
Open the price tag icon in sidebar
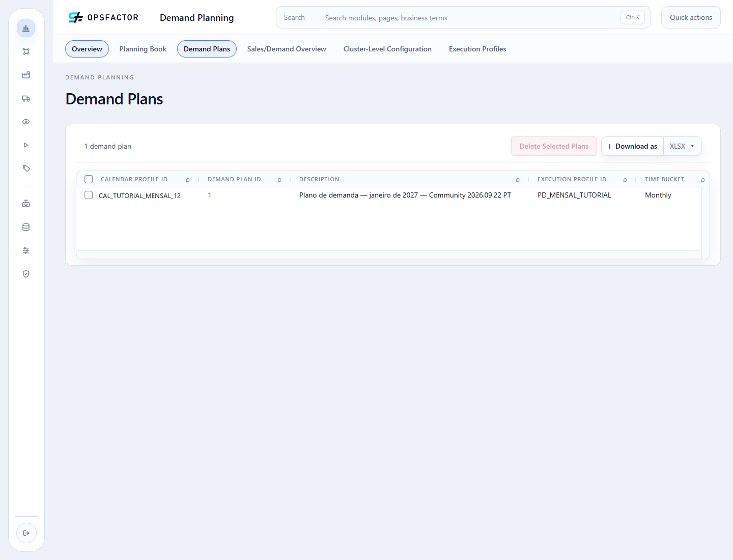point(26,169)
